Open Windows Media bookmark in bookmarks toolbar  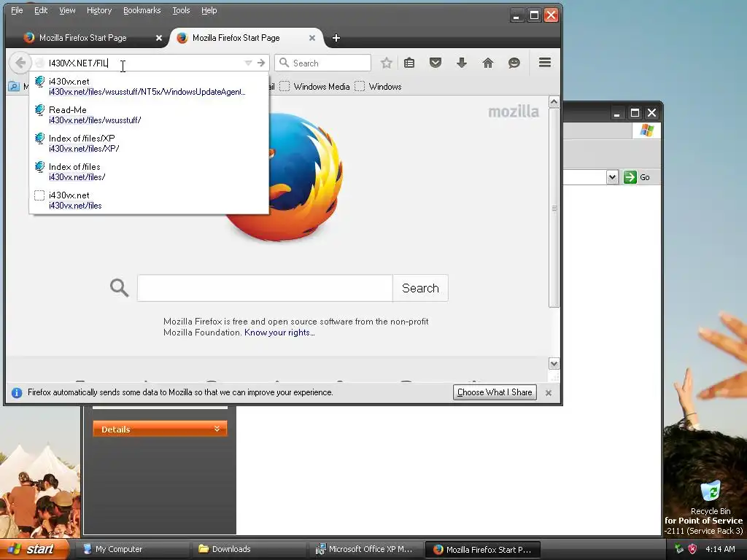pos(315,87)
